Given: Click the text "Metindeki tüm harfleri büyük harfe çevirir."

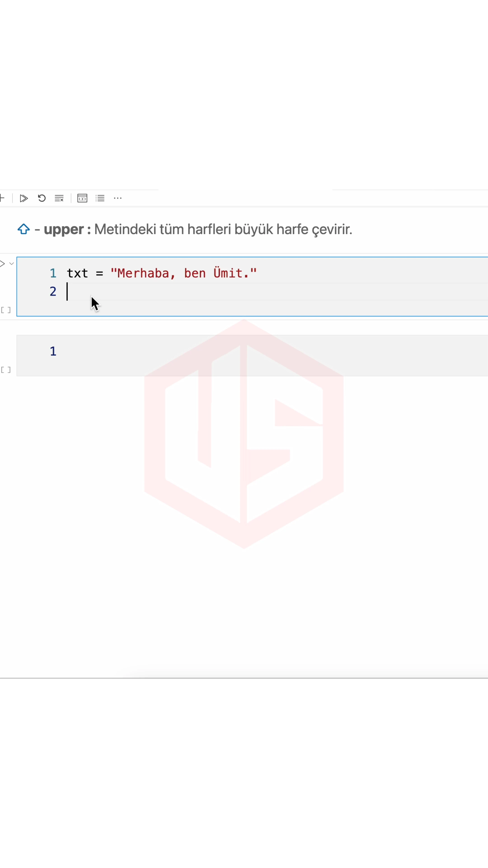Looking at the screenshot, I should tap(223, 229).
